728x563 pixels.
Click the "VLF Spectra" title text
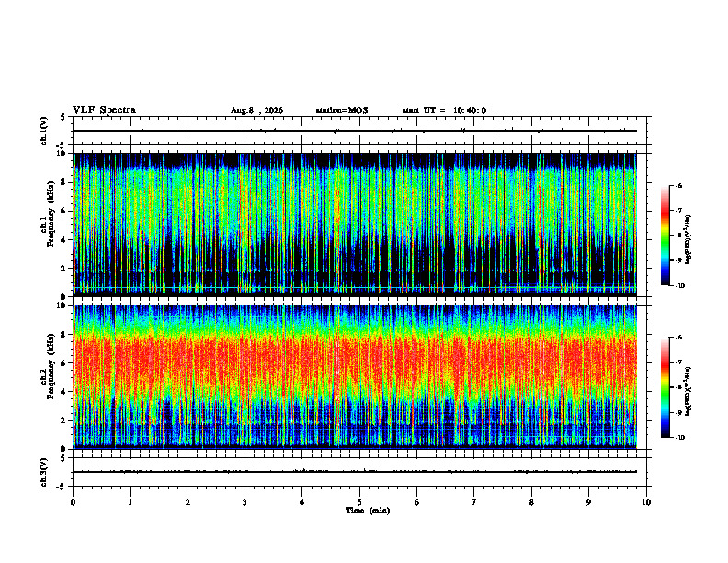pos(104,110)
